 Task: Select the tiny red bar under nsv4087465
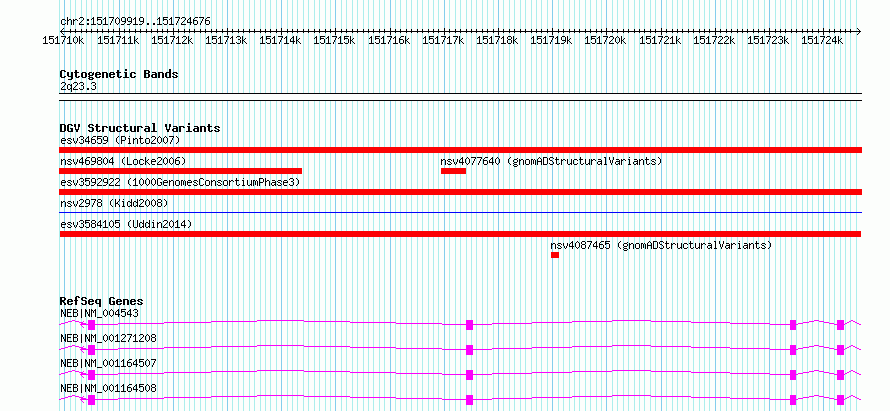click(555, 255)
